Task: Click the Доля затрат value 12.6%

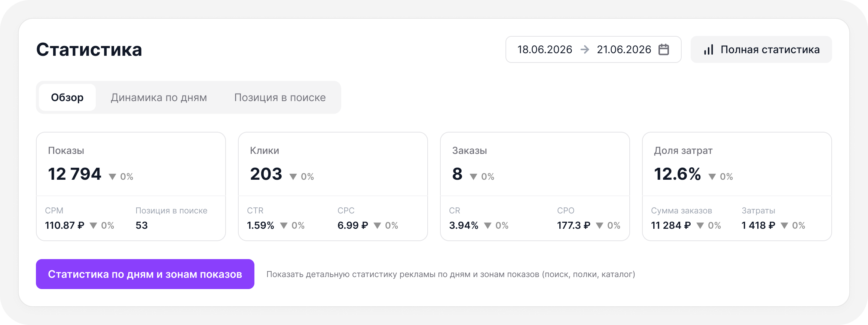Action: [x=677, y=174]
